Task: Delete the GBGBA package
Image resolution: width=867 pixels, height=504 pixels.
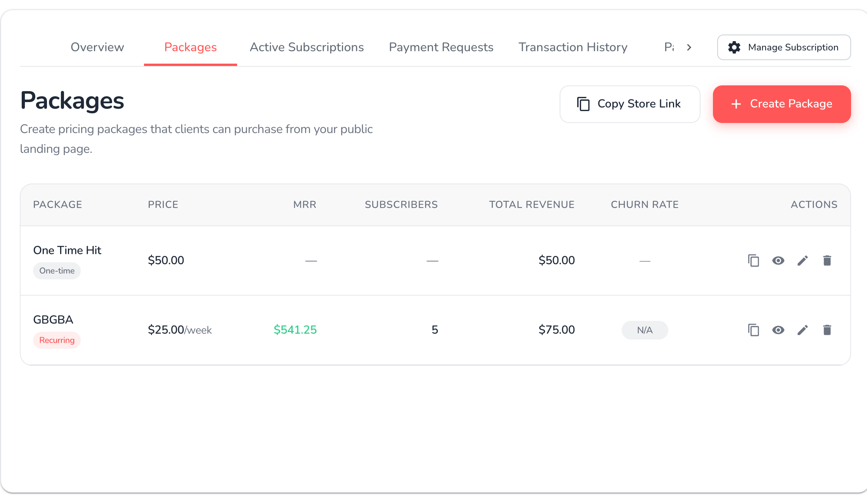Action: coord(827,330)
